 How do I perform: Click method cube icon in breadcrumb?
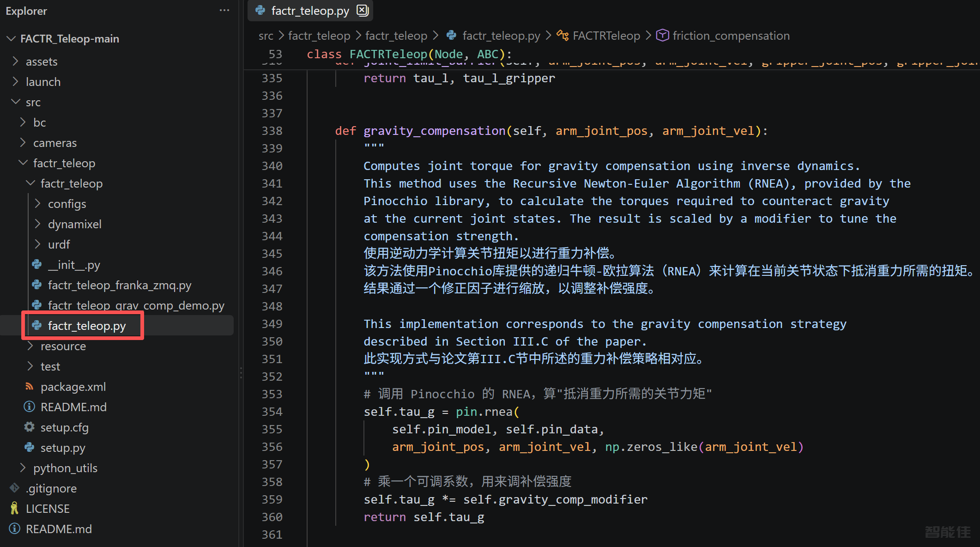663,36
